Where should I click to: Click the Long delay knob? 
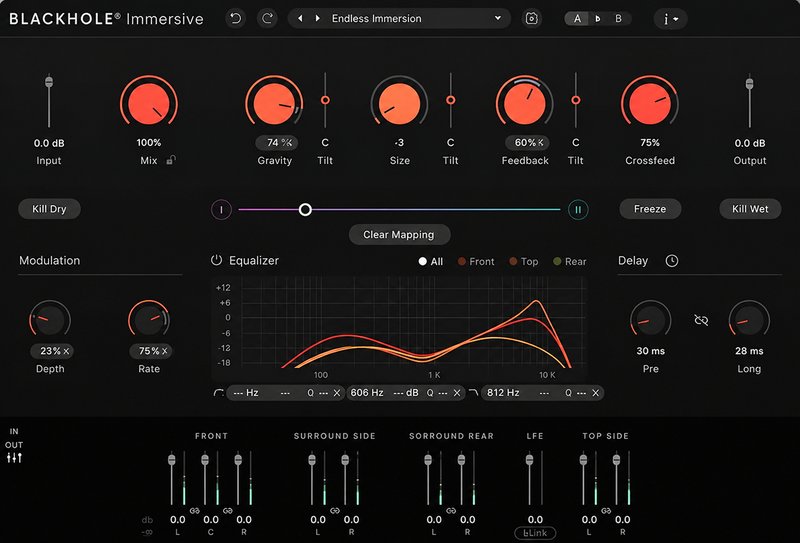(x=749, y=320)
